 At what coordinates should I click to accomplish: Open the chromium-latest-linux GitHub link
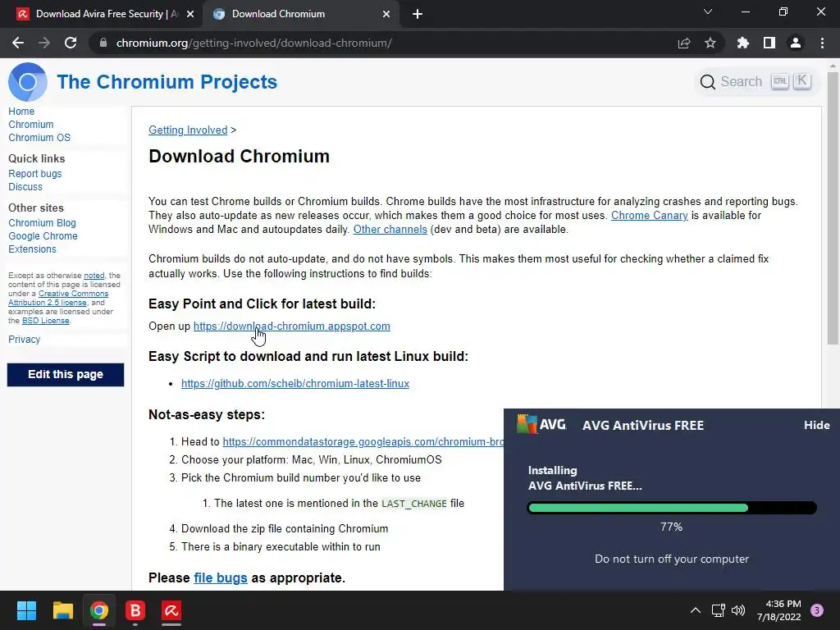click(x=295, y=384)
